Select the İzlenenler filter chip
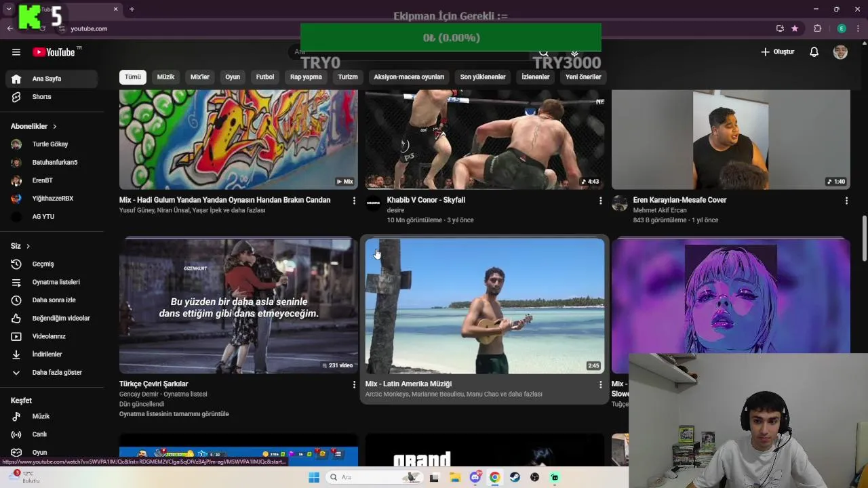The width and height of the screenshot is (868, 488). [536, 77]
